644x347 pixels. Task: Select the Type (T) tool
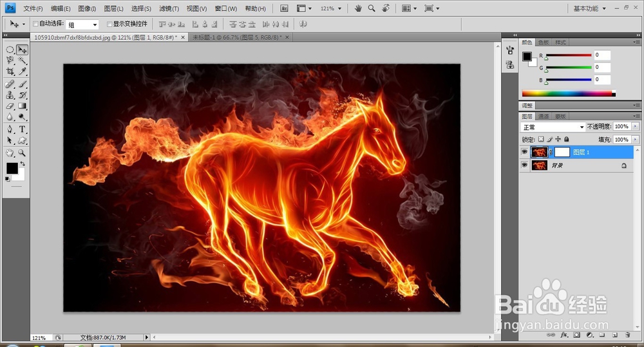(22, 129)
